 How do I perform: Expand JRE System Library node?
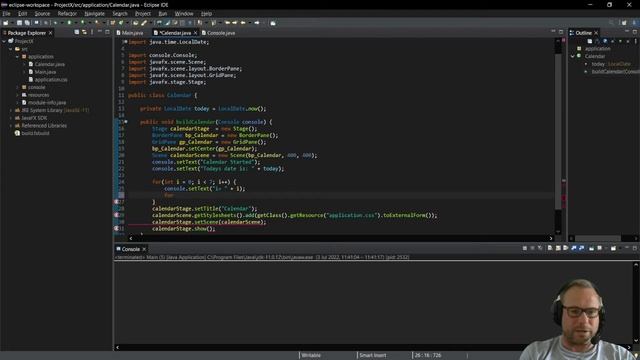pyautogui.click(x=11, y=110)
